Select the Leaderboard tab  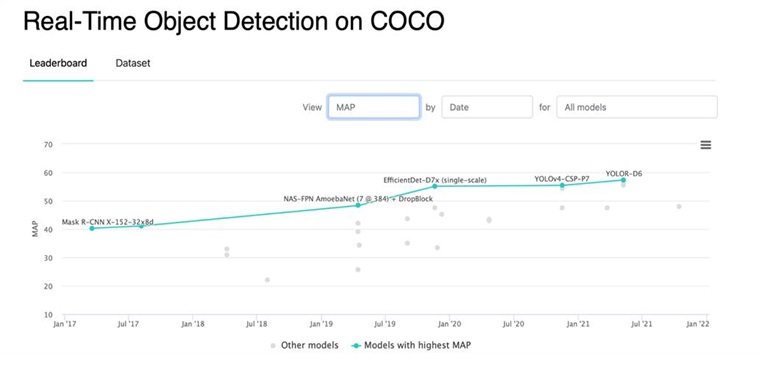click(x=58, y=63)
